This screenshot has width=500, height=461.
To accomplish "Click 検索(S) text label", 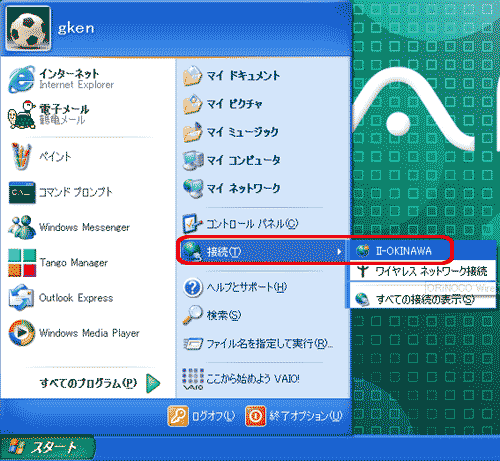I will pyautogui.click(x=224, y=315).
